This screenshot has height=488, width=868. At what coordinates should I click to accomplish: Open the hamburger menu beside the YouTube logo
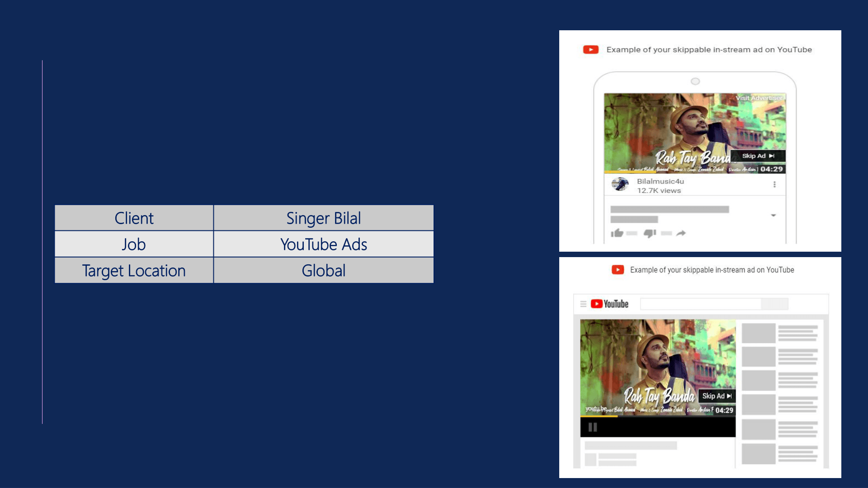coord(583,304)
